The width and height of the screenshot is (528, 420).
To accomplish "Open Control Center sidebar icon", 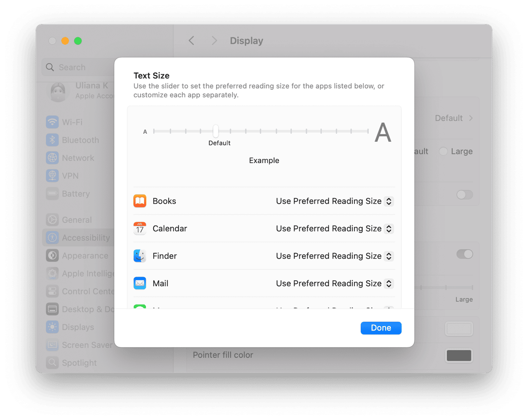I will pyautogui.click(x=53, y=291).
